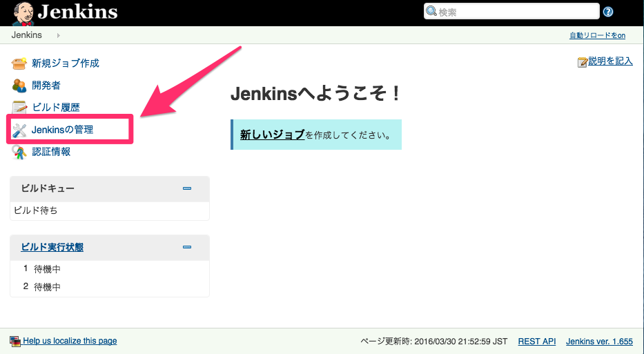Open 新規ジョブ作成 from the sidebar
Screen dimensions: 644x354
(x=66, y=63)
